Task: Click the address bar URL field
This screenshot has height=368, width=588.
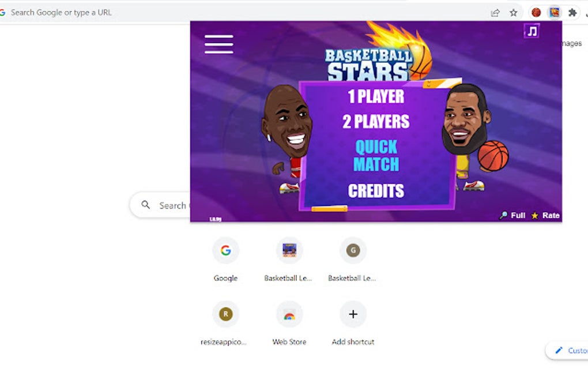Action: pyautogui.click(x=244, y=13)
